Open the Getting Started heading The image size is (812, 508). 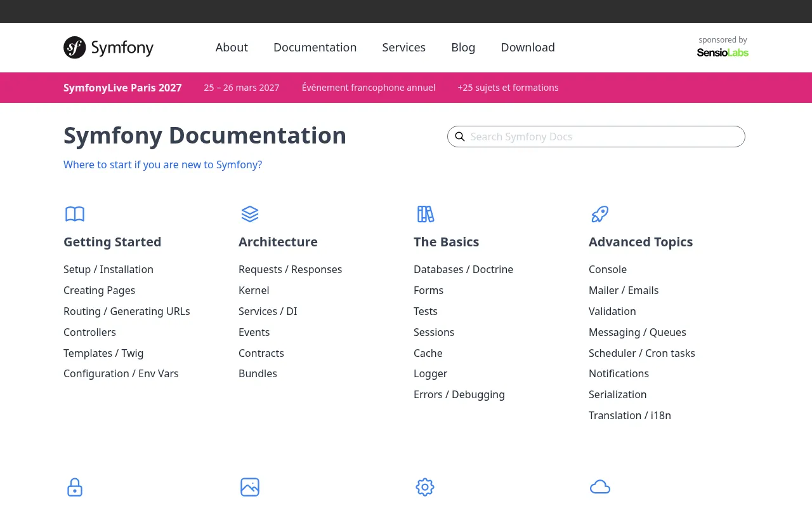[112, 242]
